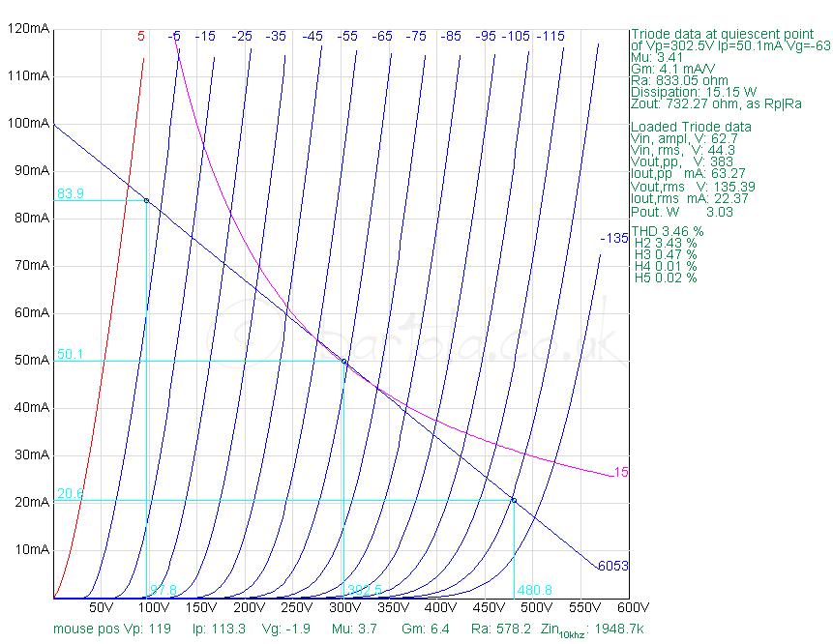
Task: Click the 300V x-axis tick label
Action: pos(344,607)
